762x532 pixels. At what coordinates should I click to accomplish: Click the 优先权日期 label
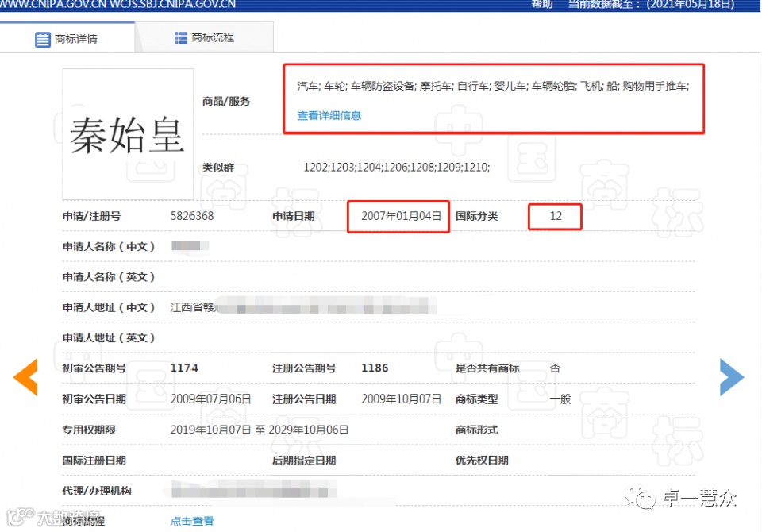pos(482,460)
